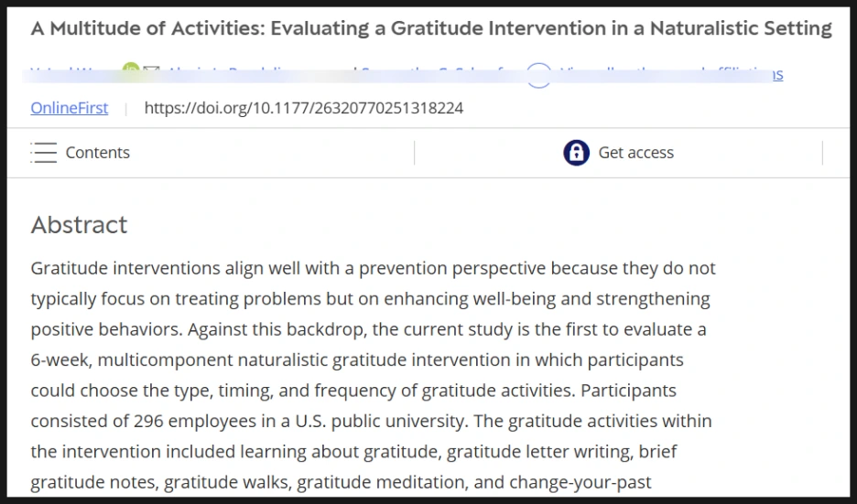Click the green ORCID icon by first author
Image resolution: width=857 pixels, height=504 pixels.
130,71
